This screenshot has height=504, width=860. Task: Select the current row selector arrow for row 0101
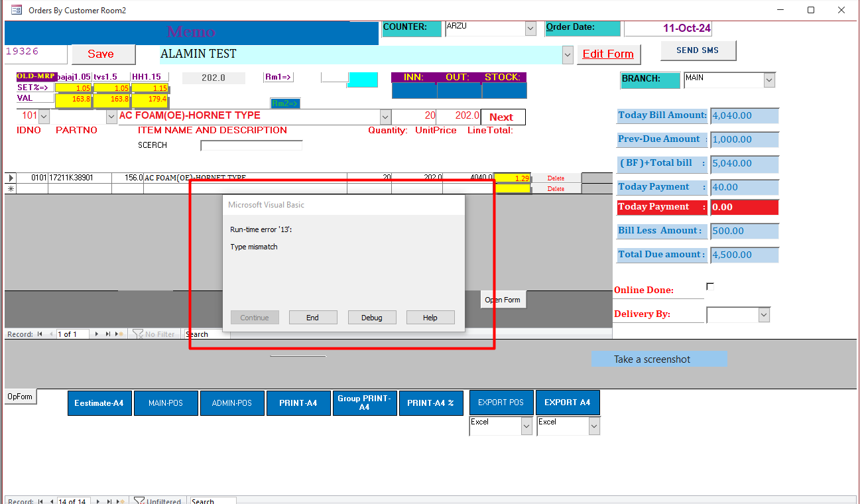coord(11,178)
